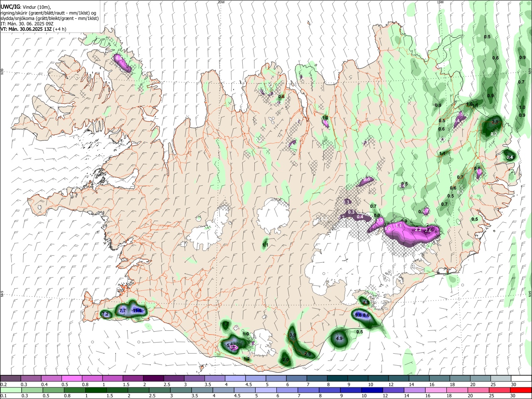This screenshot has height=399, width=532.
Task: Click the light pink swatch labeled 16 in the bottom legend row
Action: [435, 390]
